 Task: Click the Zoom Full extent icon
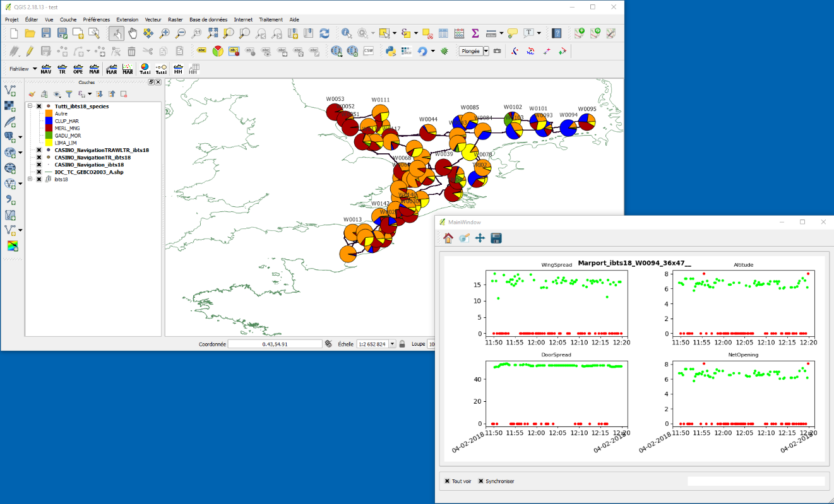[213, 33]
